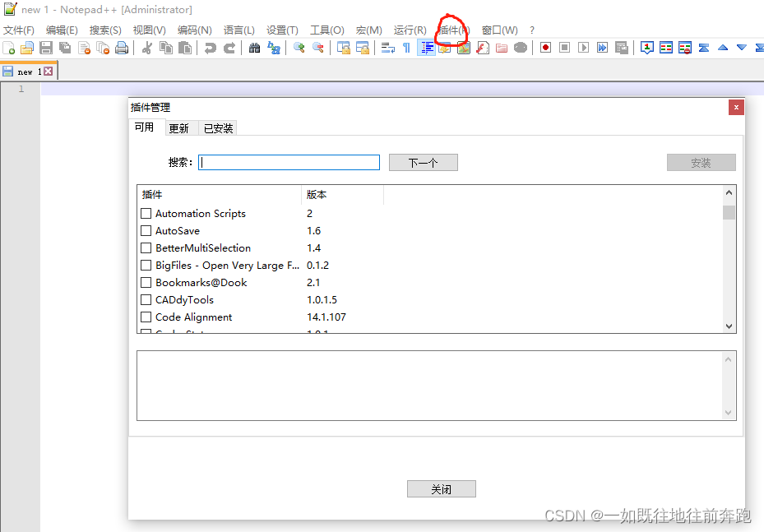This screenshot has width=764, height=532.
Task: Open the Print toolbar icon
Action: pos(122,47)
